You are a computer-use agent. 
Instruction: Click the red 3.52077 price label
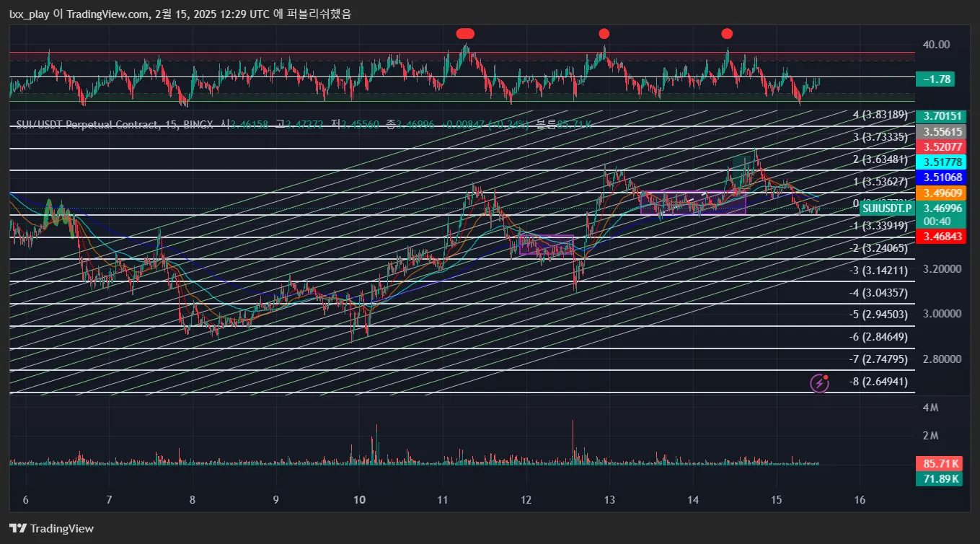point(940,146)
